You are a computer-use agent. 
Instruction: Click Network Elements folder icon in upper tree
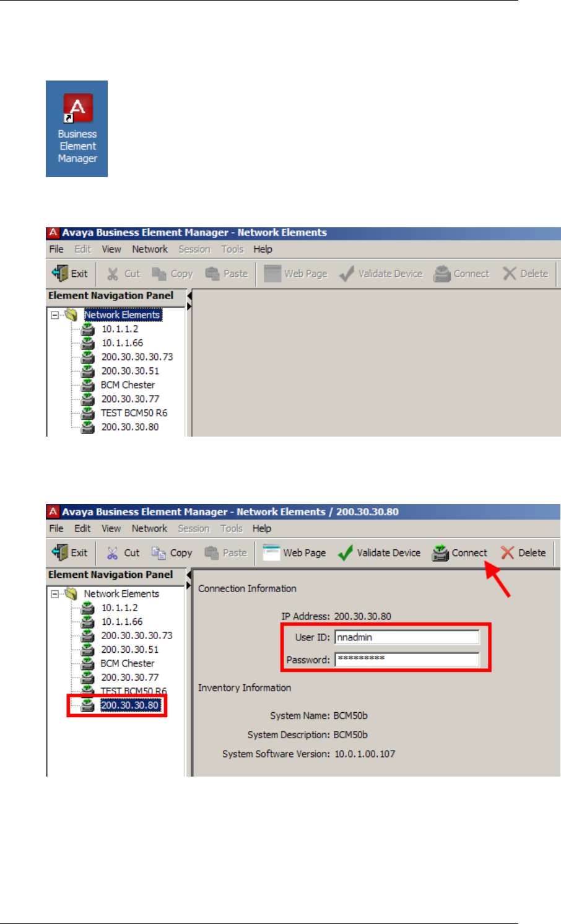tap(71, 315)
